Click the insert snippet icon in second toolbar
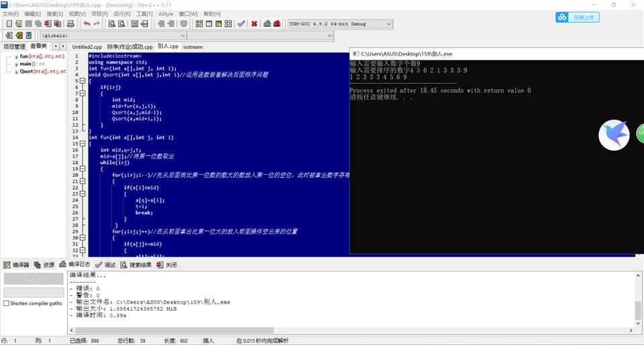This screenshot has height=345, width=644. tap(9, 36)
